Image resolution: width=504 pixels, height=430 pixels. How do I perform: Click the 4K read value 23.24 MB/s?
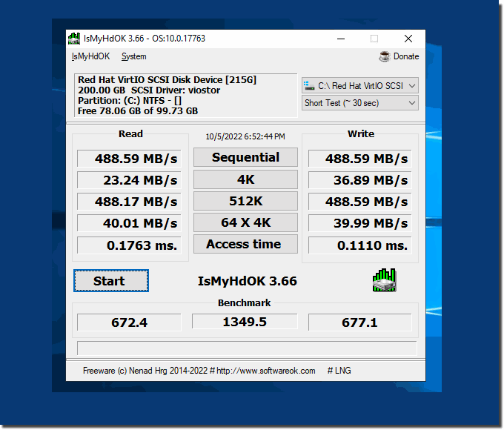pyautogui.click(x=129, y=180)
